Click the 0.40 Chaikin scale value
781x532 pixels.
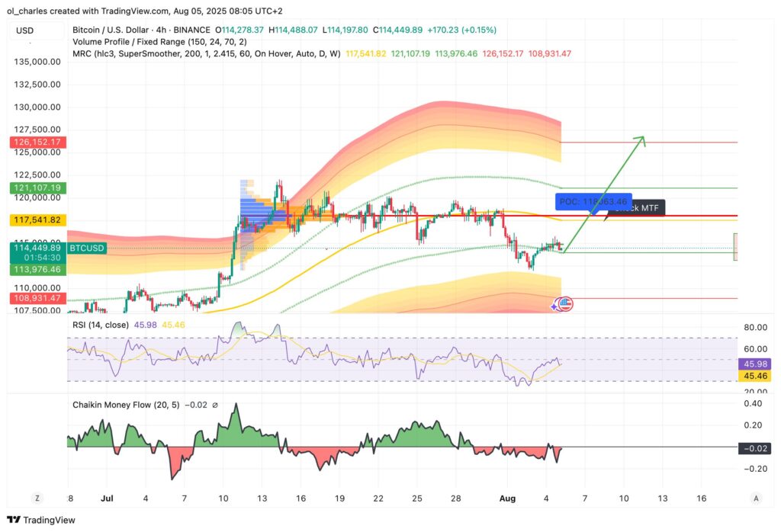click(x=752, y=404)
